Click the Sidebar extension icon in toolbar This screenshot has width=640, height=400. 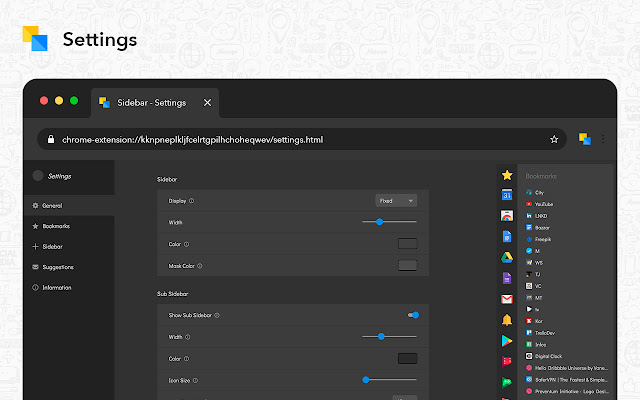pos(584,139)
